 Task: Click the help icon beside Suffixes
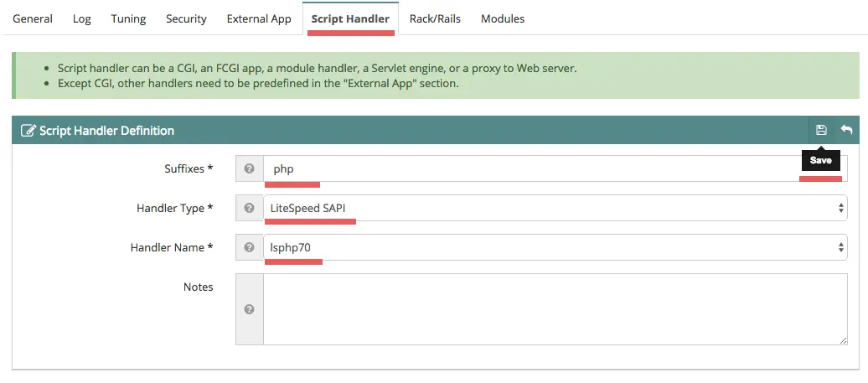pyautogui.click(x=249, y=168)
